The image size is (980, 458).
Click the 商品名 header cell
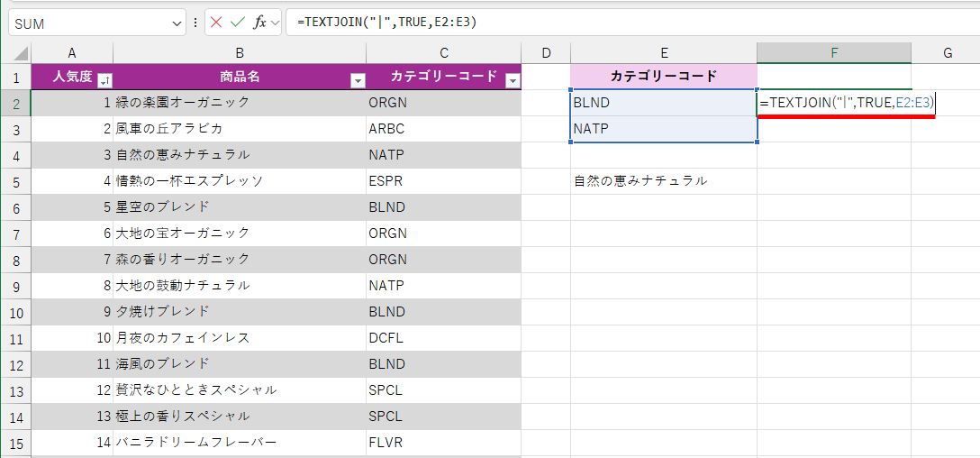click(240, 77)
